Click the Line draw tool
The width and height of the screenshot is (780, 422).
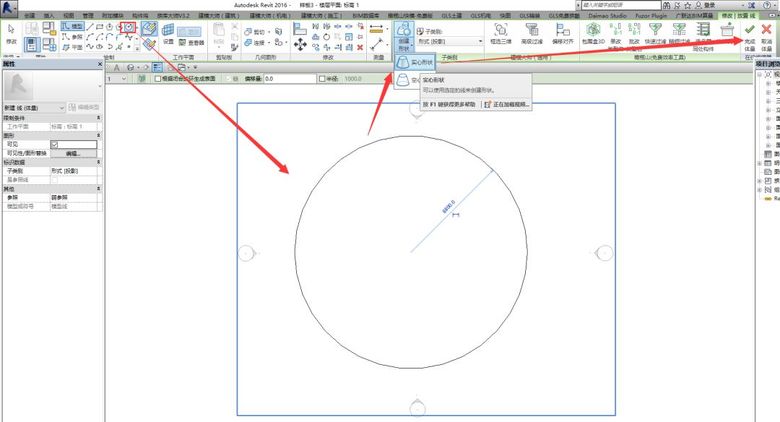pos(88,26)
